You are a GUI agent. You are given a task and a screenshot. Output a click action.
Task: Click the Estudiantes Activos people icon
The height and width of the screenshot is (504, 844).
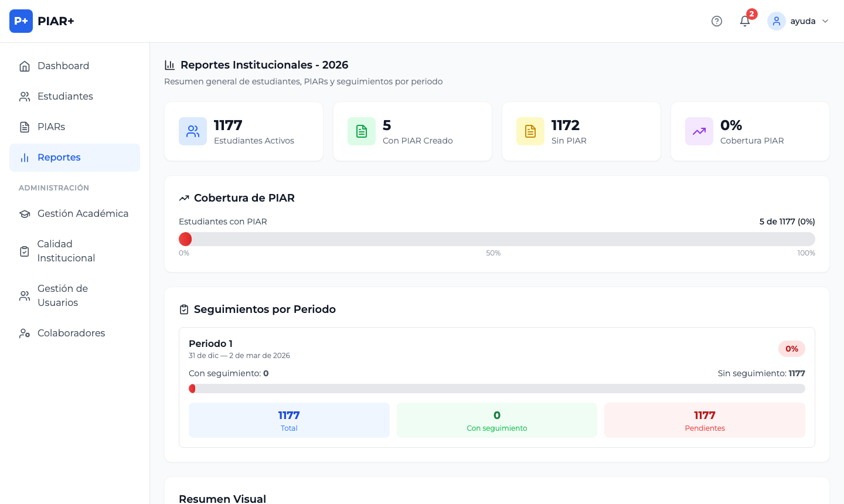[193, 131]
